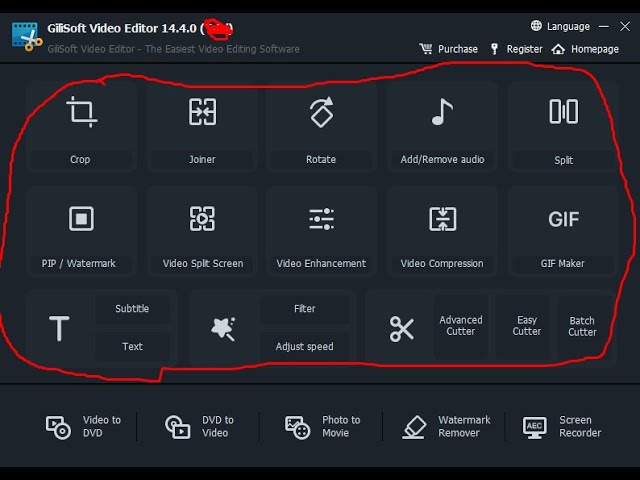Open PIP / Watermark square icon
640x480 pixels.
pos(81,219)
